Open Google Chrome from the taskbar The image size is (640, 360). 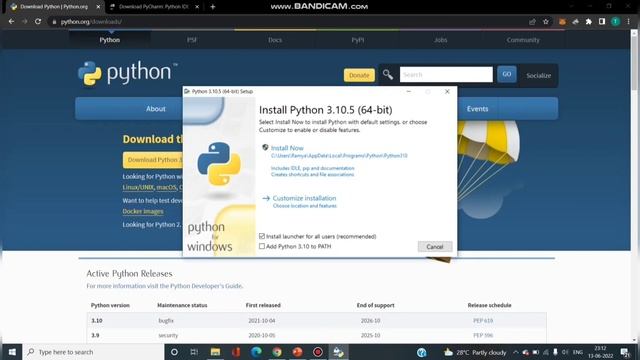[277, 352]
